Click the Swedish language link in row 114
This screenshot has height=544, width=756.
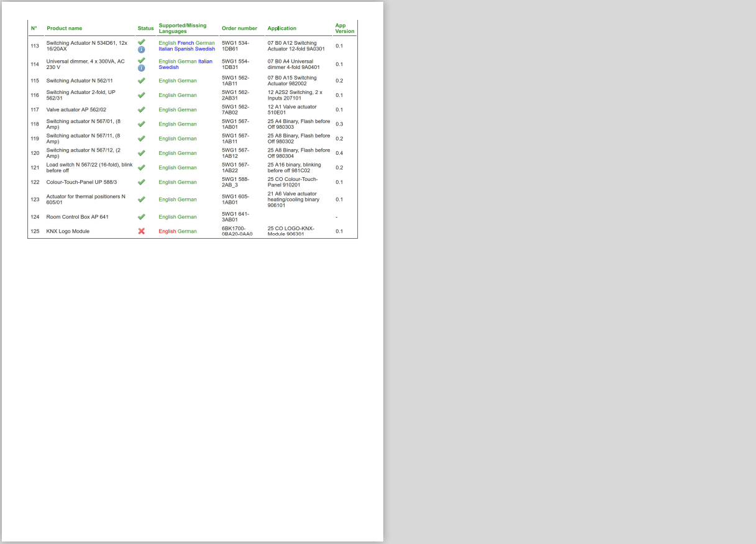coord(168,67)
